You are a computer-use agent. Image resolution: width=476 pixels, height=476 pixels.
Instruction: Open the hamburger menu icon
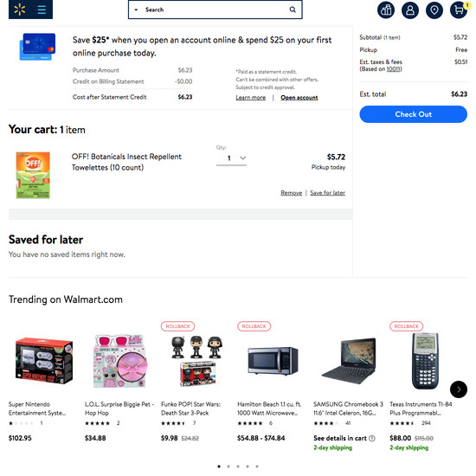point(42,10)
